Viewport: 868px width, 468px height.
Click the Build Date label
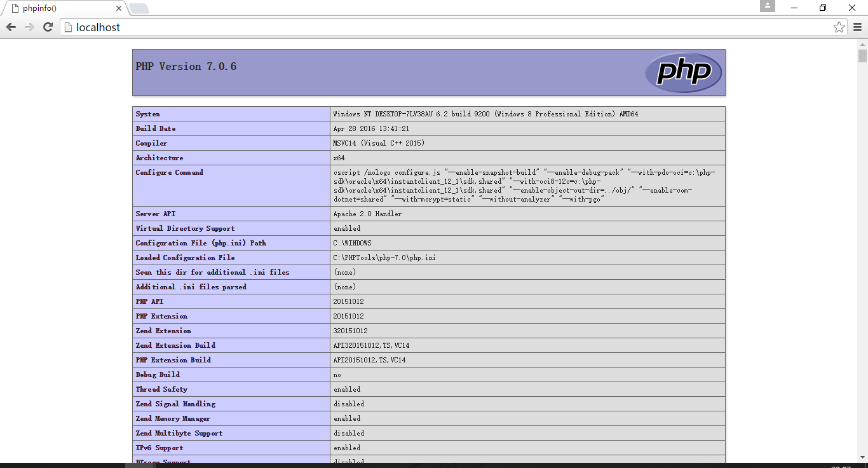pos(156,128)
